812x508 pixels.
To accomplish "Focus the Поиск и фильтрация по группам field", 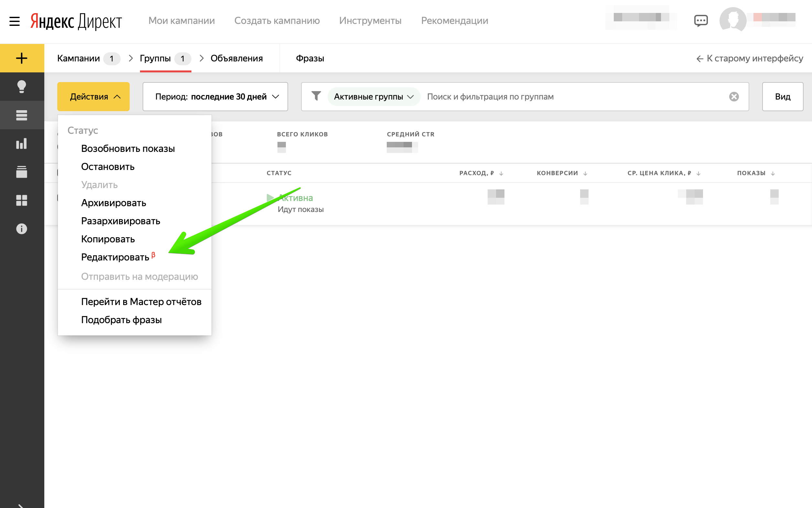I will point(572,97).
